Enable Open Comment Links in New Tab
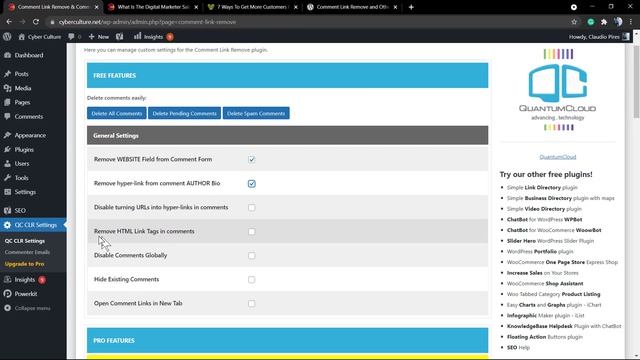Image resolution: width=640 pixels, height=360 pixels. pos(251,304)
